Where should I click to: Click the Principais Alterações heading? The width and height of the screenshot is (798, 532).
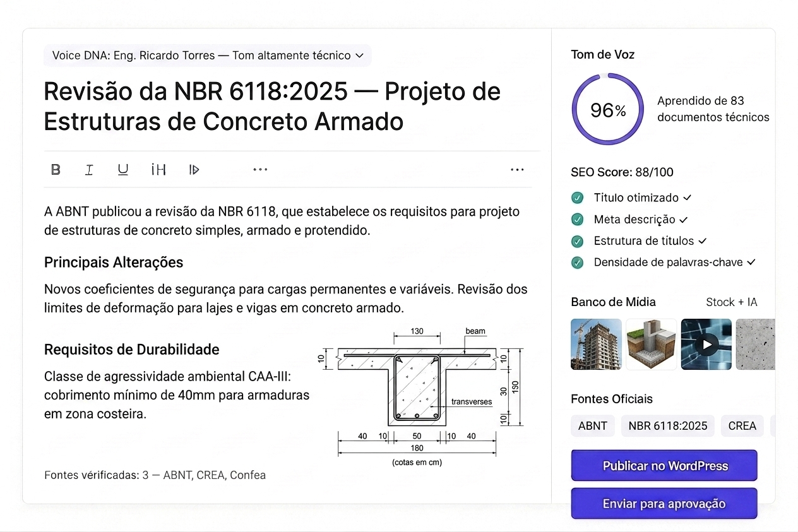pos(114,263)
